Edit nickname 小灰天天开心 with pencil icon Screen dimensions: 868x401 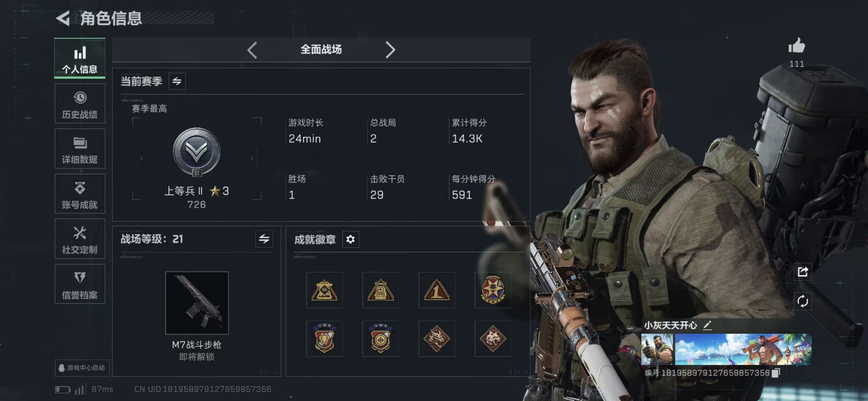coord(707,325)
